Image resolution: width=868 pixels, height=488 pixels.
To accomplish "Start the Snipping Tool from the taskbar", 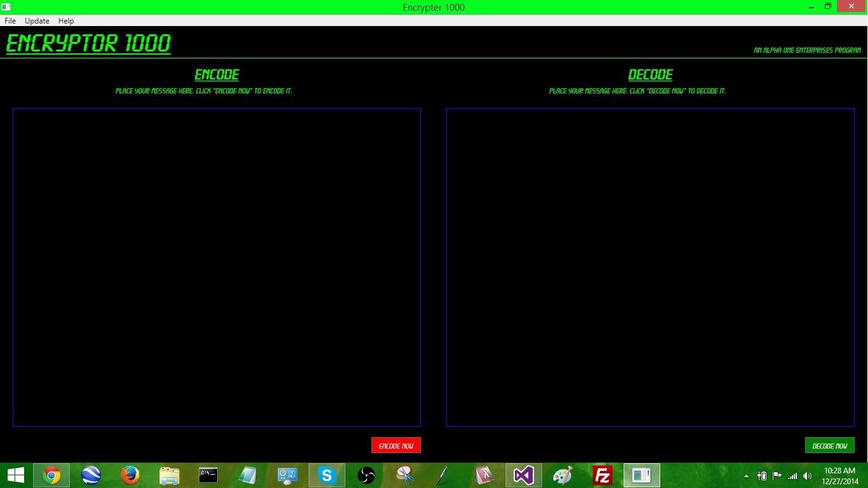I will pos(405,475).
